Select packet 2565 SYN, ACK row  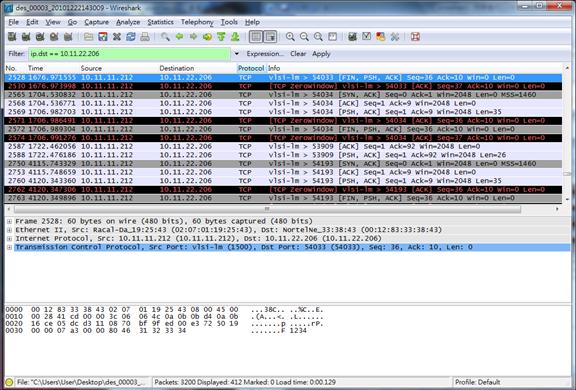click(x=283, y=95)
